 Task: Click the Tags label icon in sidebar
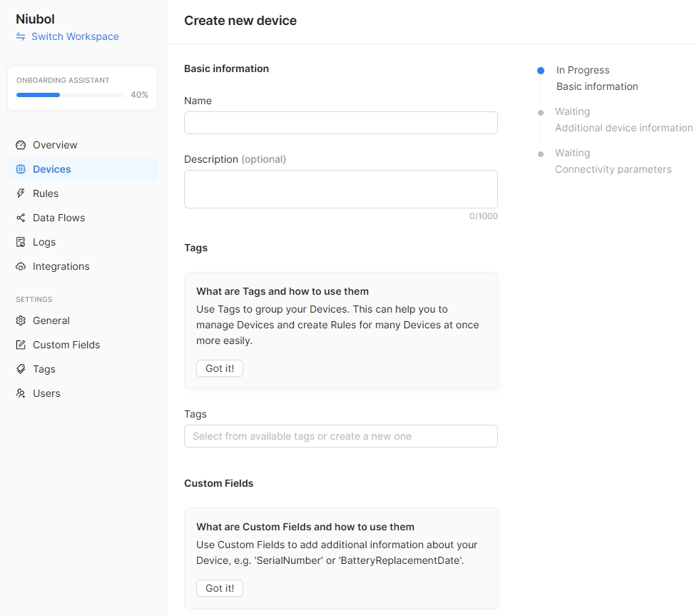(x=21, y=369)
